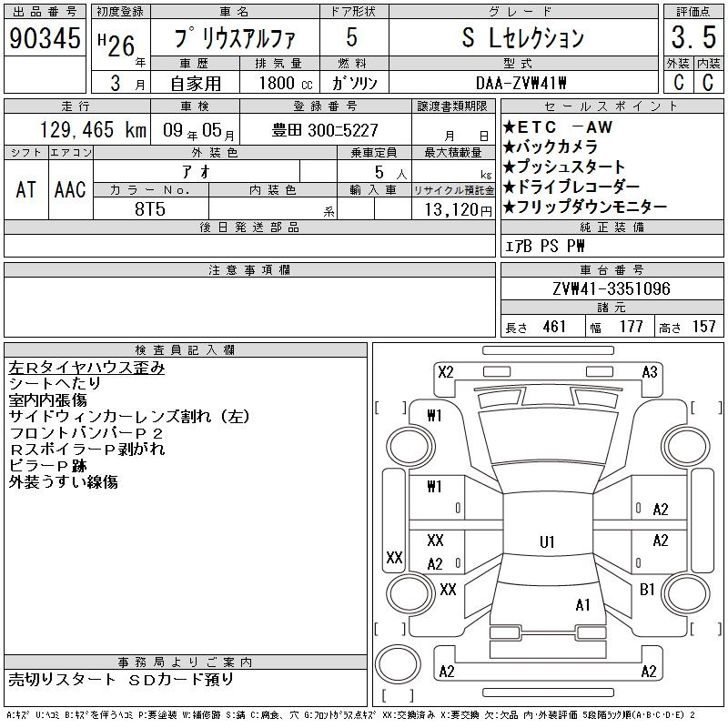Click the damage code legend at the bottom

click(350, 715)
